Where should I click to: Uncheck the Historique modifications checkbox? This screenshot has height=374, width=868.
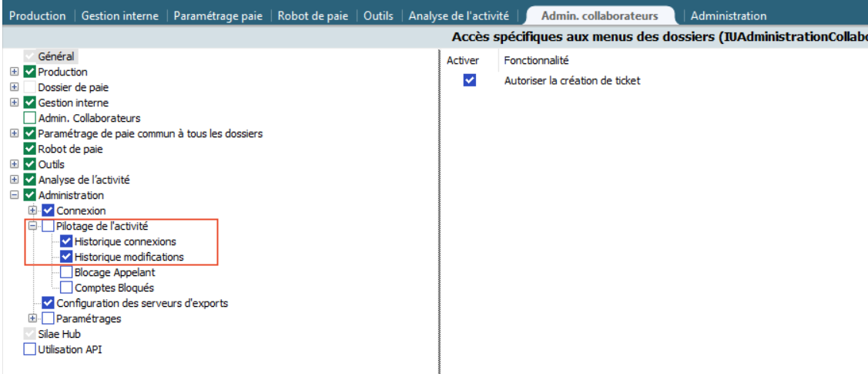coord(66,257)
